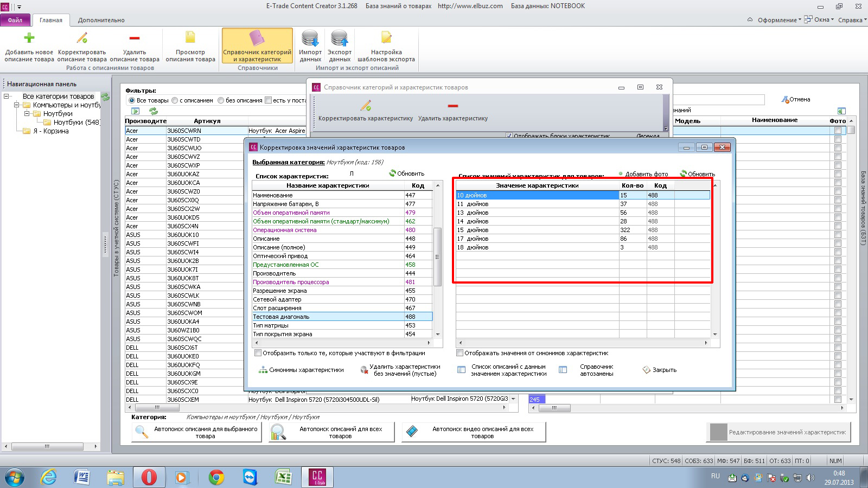Click Экспорт данных database icon
Viewport: 868px width, 488px height.
(340, 38)
